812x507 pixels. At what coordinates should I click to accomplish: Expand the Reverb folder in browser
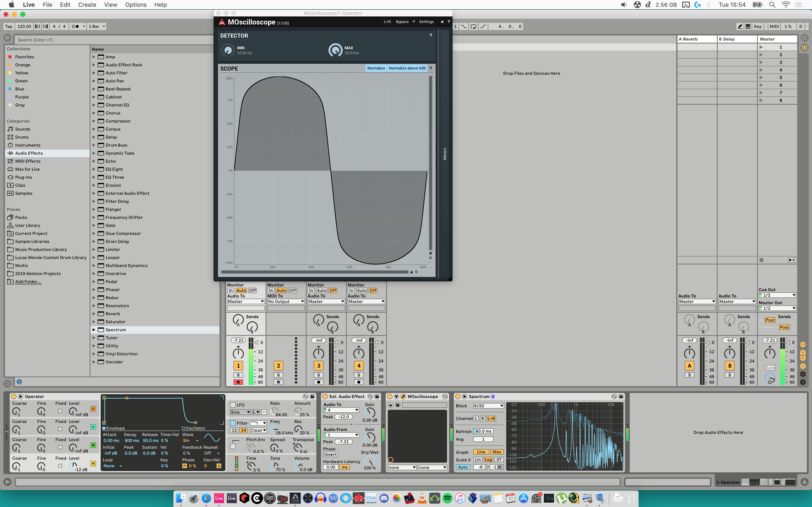(94, 314)
